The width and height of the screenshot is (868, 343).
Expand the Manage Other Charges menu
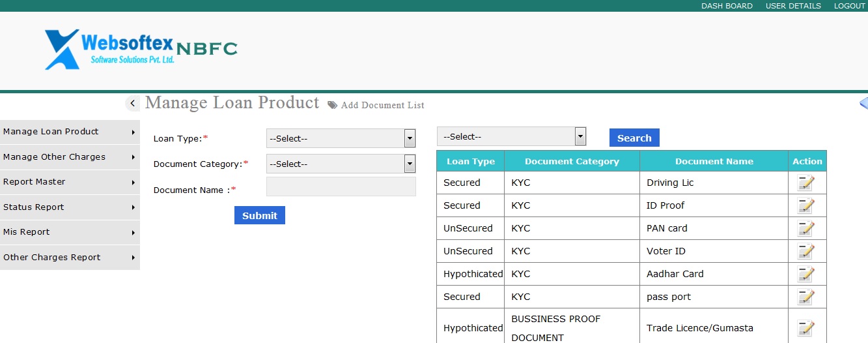click(x=70, y=157)
